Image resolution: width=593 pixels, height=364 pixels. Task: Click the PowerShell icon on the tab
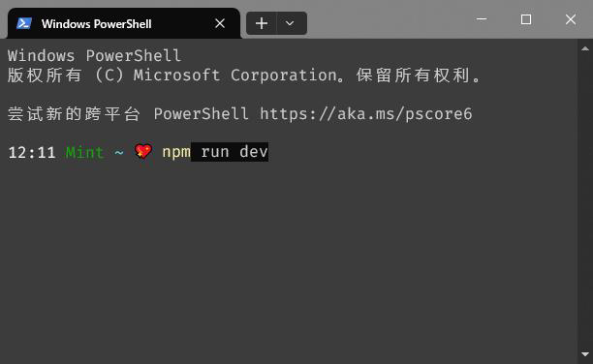click(x=24, y=23)
